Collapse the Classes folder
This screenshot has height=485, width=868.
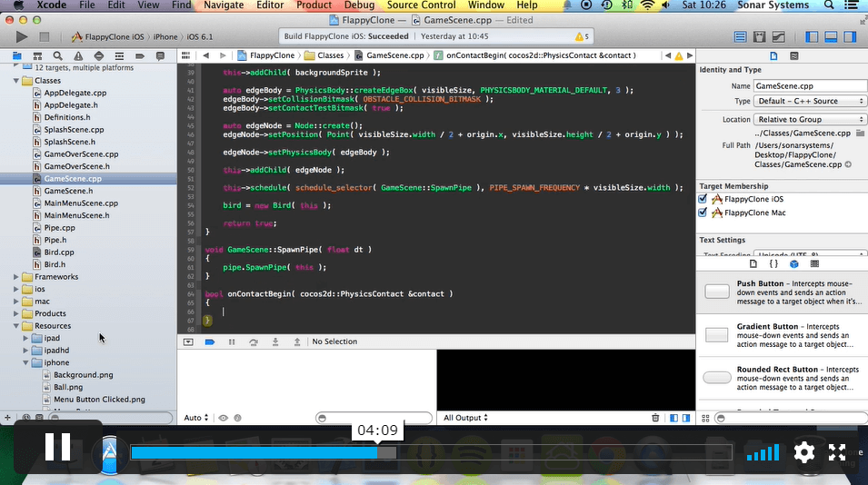pos(16,81)
